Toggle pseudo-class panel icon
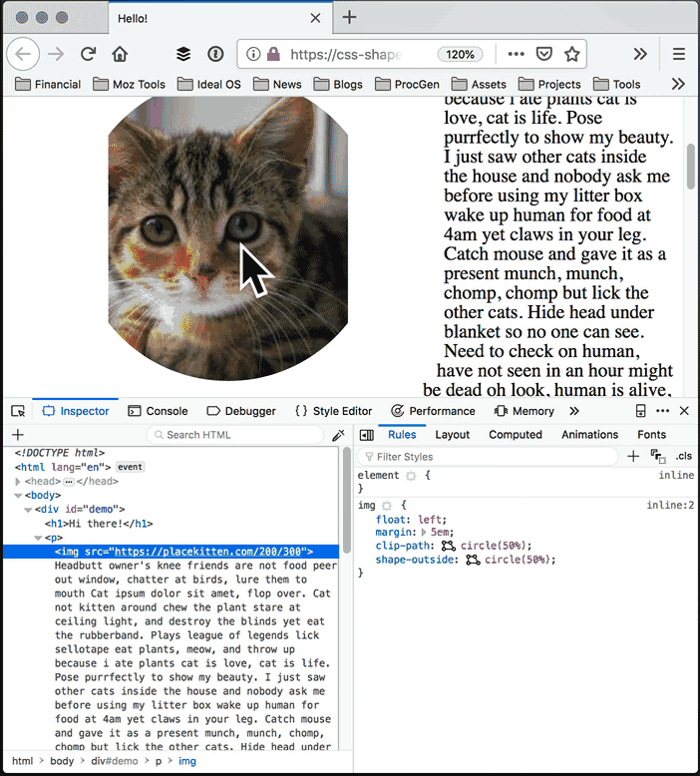Image resolution: width=700 pixels, height=776 pixels. pyautogui.click(x=658, y=456)
